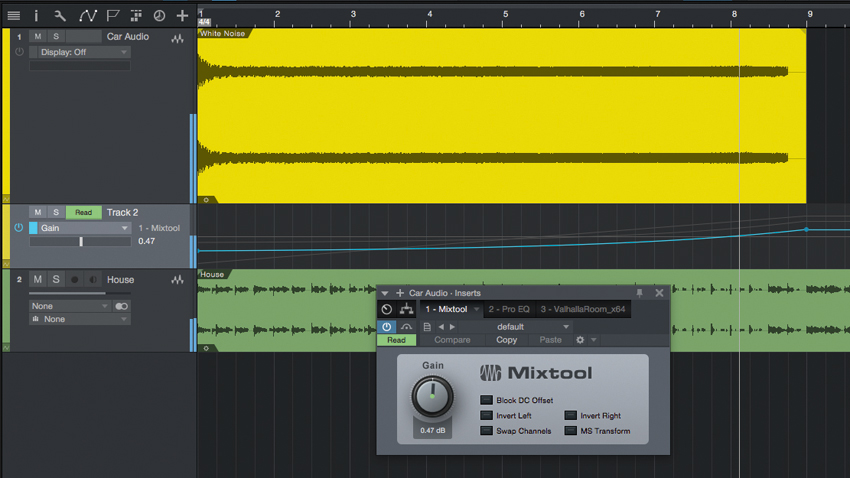Open the wrench track options icon

(x=60, y=16)
